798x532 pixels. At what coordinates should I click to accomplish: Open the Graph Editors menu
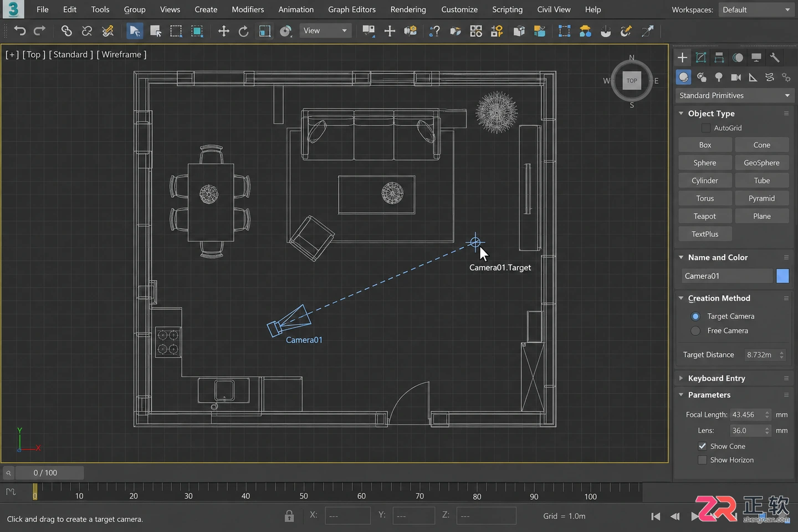(x=351, y=9)
